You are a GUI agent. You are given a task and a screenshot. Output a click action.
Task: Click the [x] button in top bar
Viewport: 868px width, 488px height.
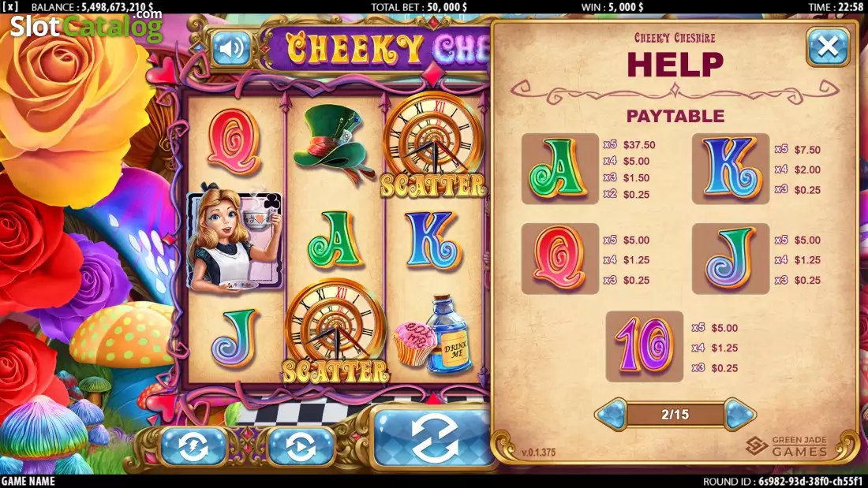[10, 6]
